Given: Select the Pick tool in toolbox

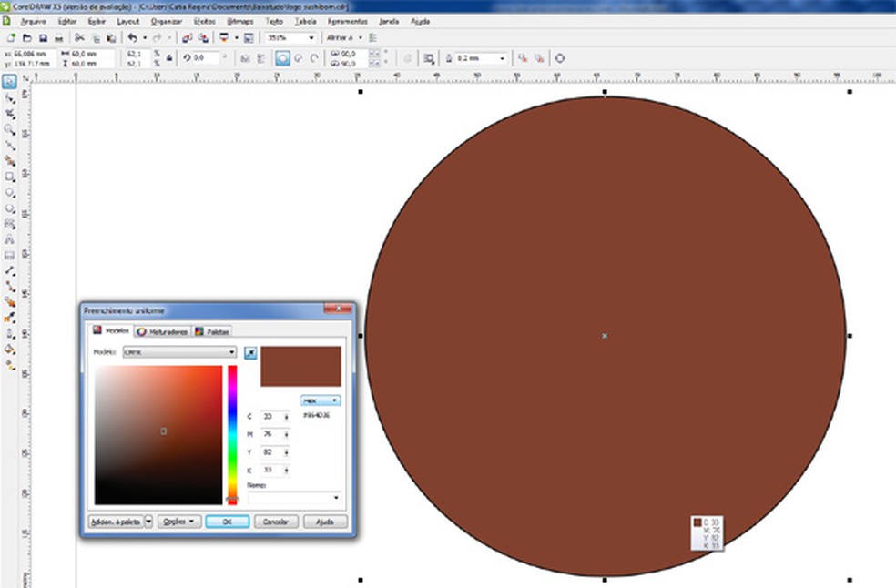Looking at the screenshot, I should click(x=9, y=82).
